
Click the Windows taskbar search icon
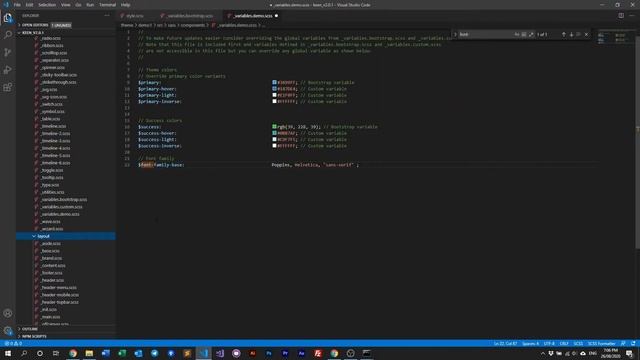click(x=24, y=353)
